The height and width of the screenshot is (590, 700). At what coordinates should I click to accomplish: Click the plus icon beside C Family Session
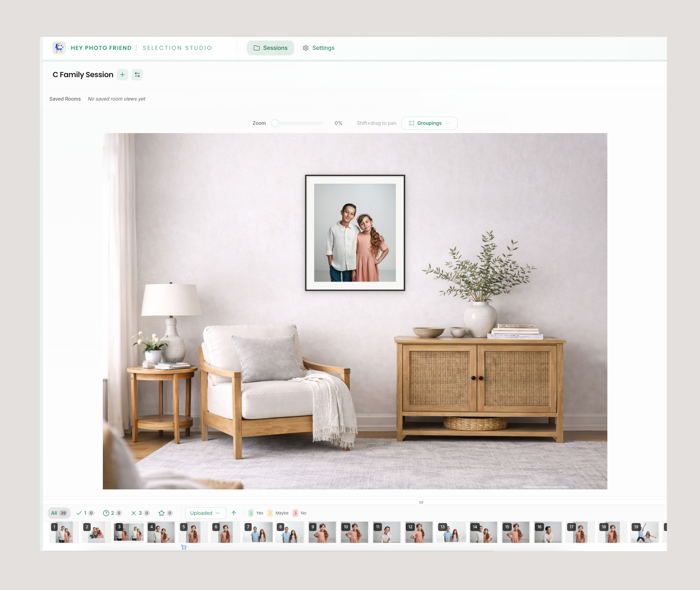[x=122, y=75]
